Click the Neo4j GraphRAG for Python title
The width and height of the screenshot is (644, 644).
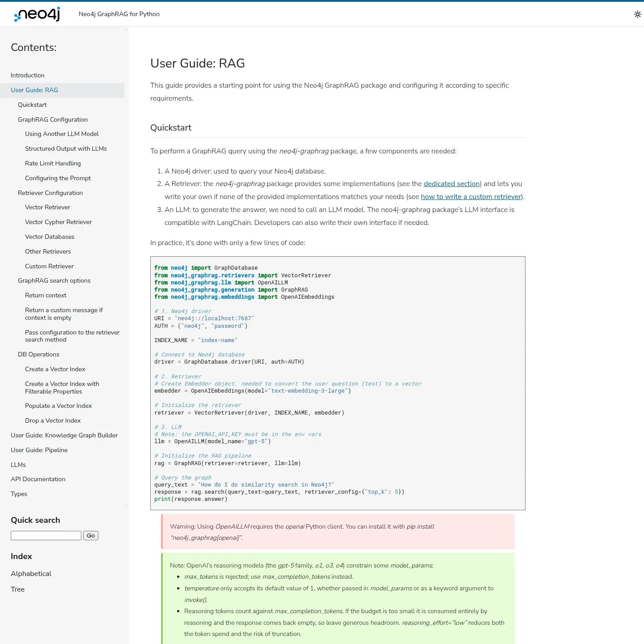(x=119, y=14)
